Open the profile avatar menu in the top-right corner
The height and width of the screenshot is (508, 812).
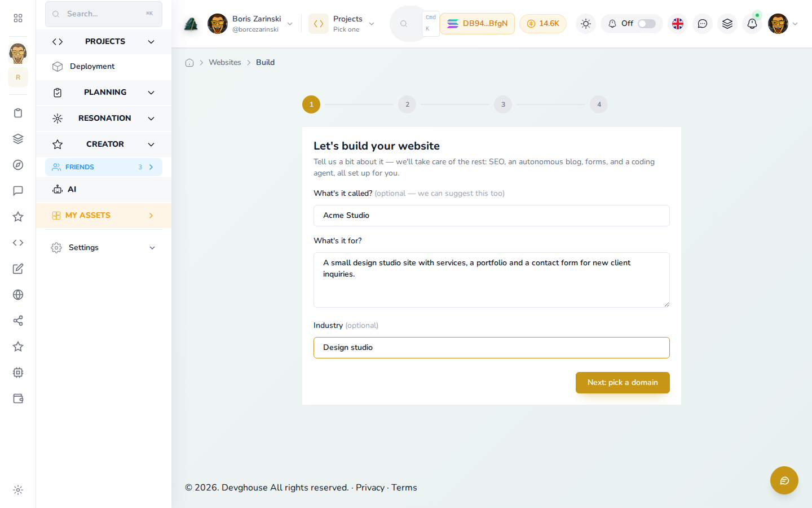[x=783, y=24]
